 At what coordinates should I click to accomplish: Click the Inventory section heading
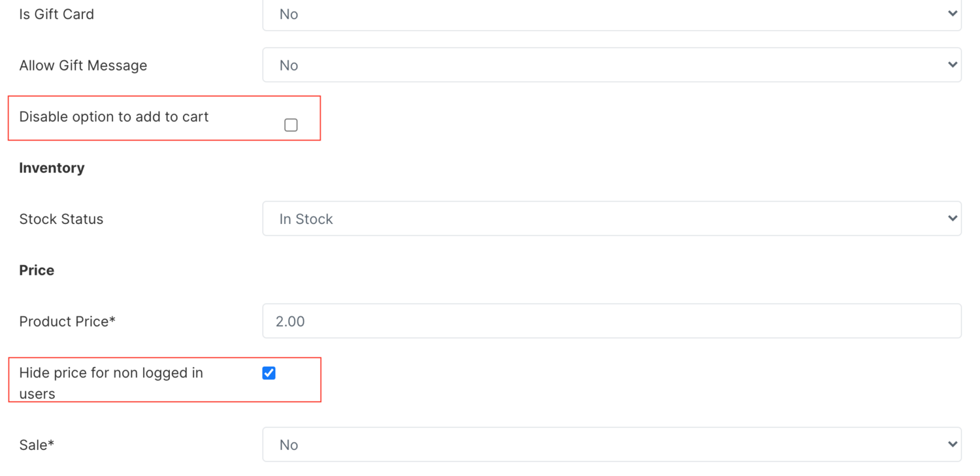tap(52, 168)
